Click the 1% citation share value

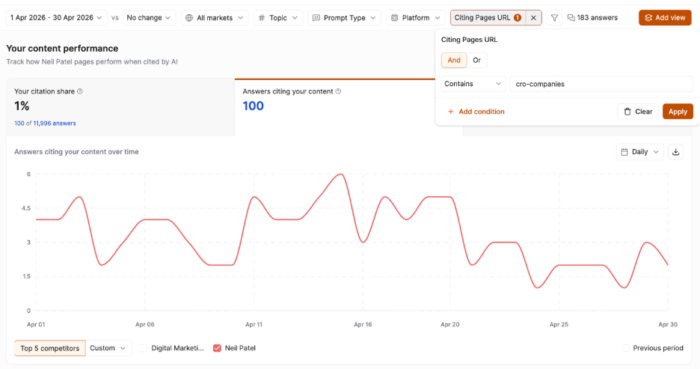pos(21,106)
